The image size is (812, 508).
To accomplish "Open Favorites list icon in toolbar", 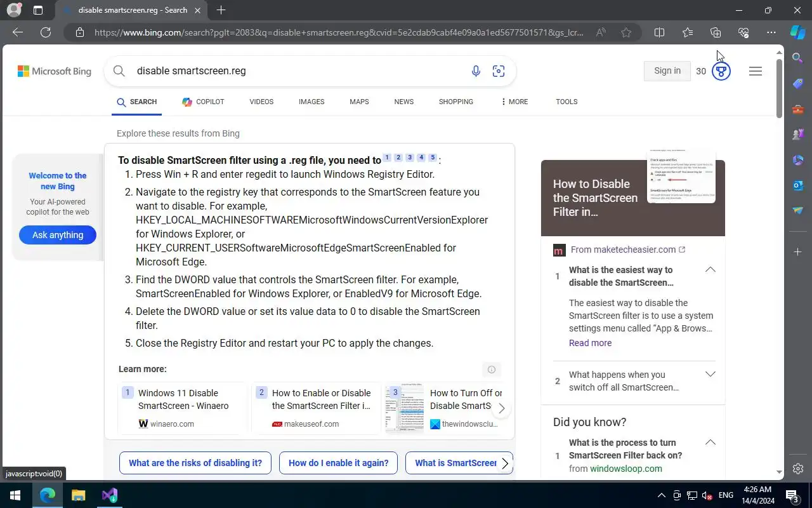I will pos(688,32).
